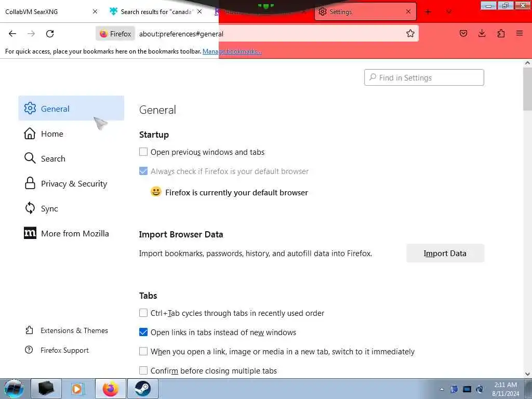532x399 pixels.
Task: Click the Home house icon in sidebar
Action: 30,134
